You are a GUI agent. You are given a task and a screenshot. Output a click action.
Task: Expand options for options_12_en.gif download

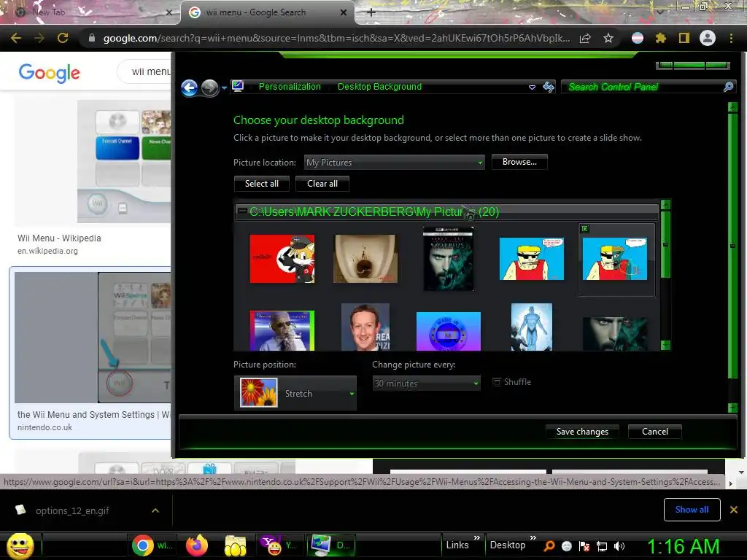155,510
